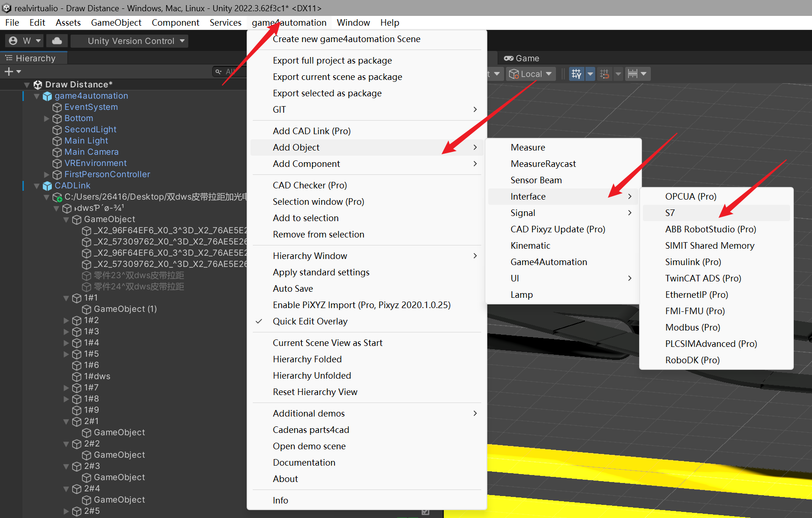Toggle Quick Edit Overlay checkmark item
This screenshot has width=812, height=518.
[367, 321]
